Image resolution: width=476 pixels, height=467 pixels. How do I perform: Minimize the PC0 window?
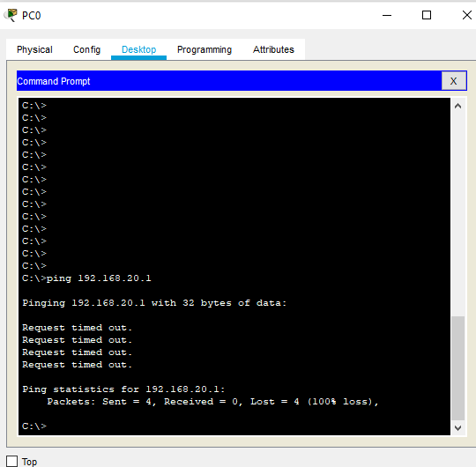[387, 15]
